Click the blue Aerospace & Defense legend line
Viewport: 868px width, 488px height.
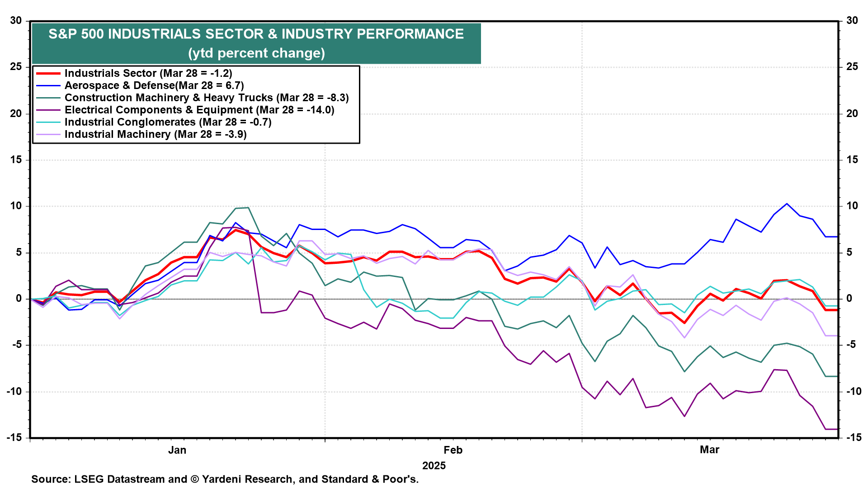pyautogui.click(x=48, y=85)
